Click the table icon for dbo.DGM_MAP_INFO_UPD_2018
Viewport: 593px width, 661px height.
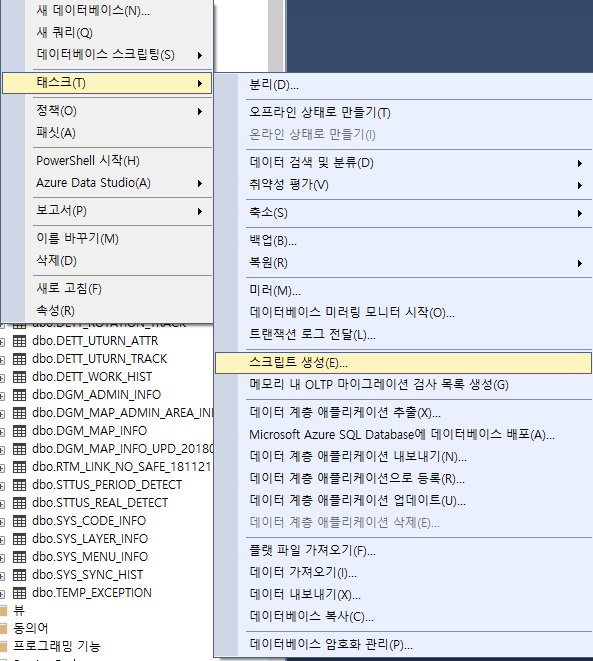pos(19,449)
